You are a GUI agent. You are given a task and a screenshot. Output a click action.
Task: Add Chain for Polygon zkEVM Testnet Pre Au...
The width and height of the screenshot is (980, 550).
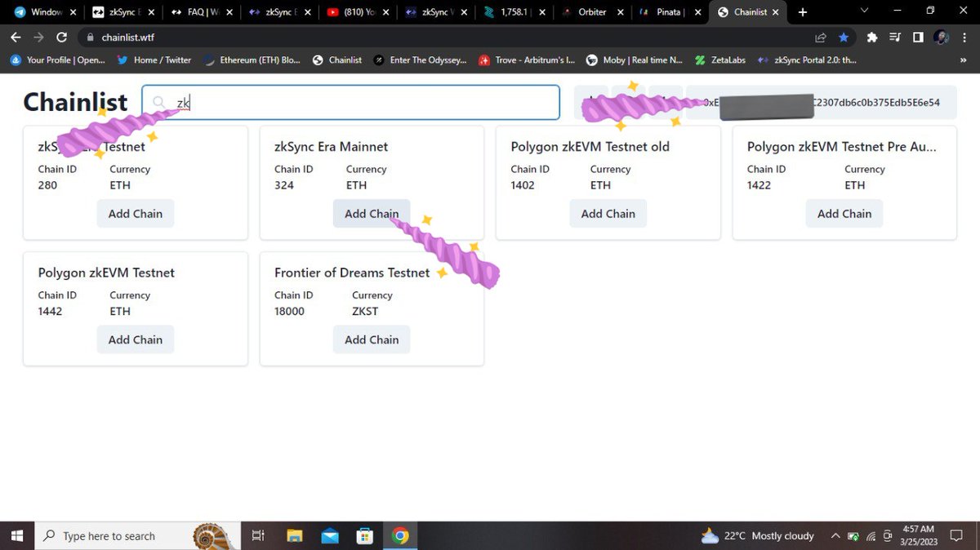tap(844, 214)
